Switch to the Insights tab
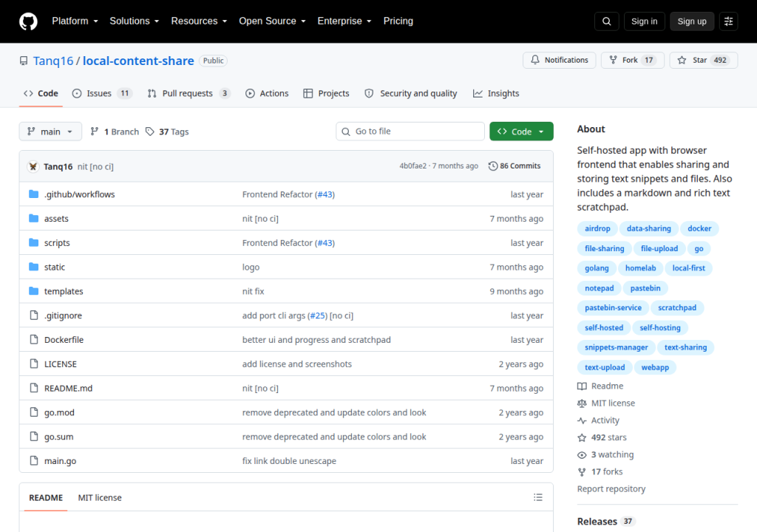757x532 pixels. click(496, 93)
